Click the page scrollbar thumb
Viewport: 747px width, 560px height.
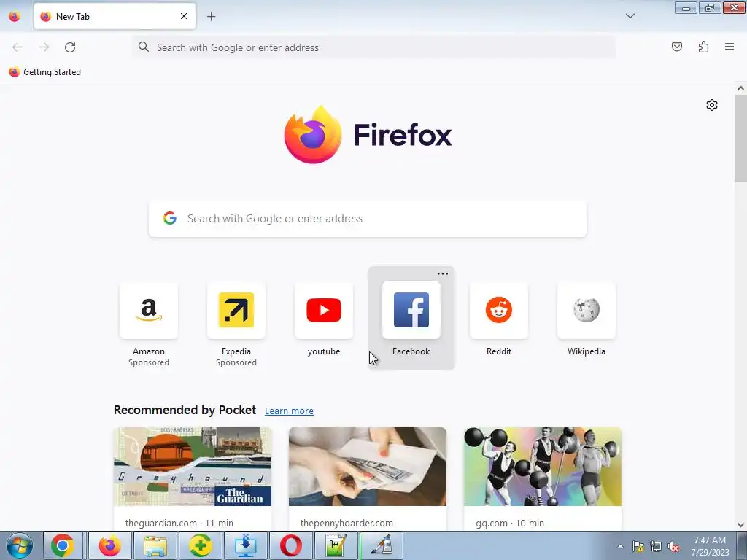pyautogui.click(x=740, y=138)
